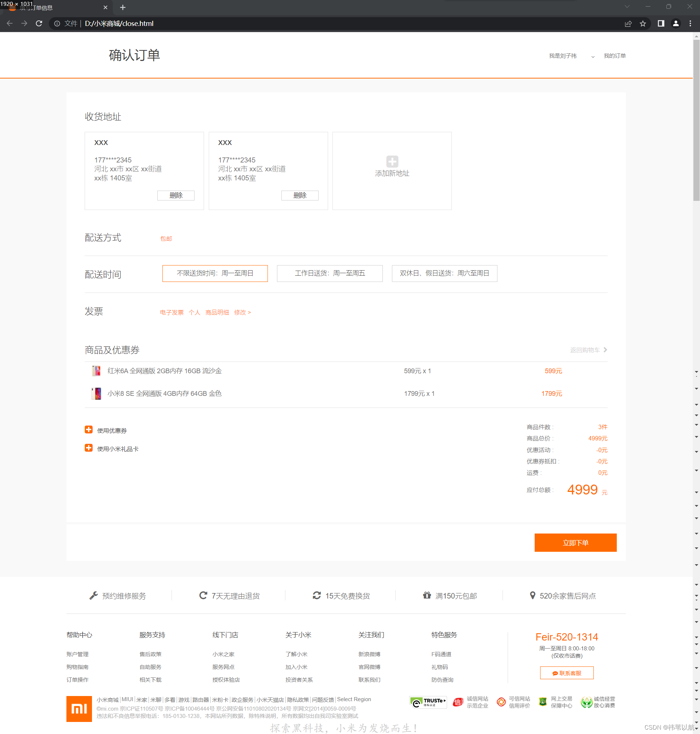Open F码通道 footer link
This screenshot has width=700, height=734.
pos(441,654)
